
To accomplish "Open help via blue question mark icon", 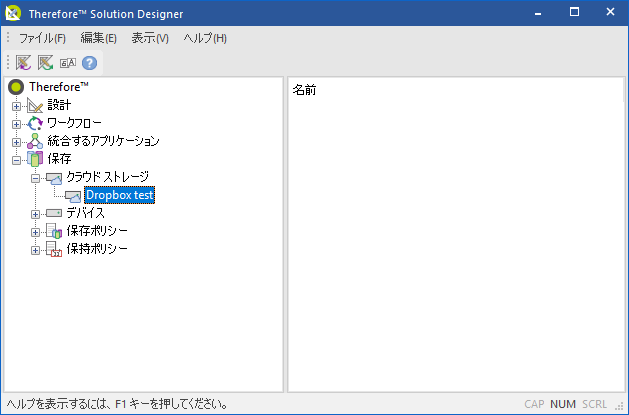I will (89, 63).
